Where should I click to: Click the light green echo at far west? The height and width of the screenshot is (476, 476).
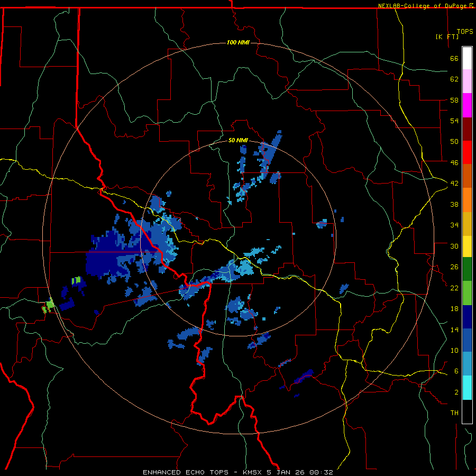49,305
